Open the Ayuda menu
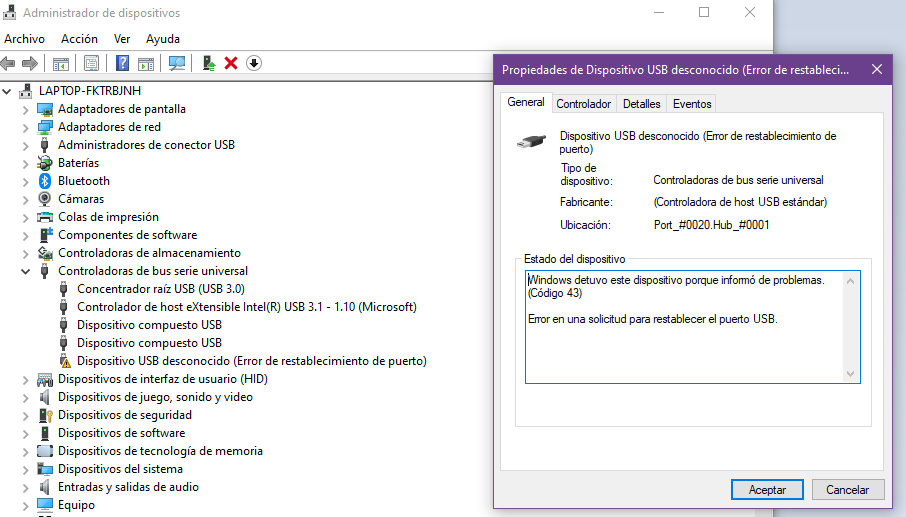Image resolution: width=906 pixels, height=517 pixels. pos(163,39)
